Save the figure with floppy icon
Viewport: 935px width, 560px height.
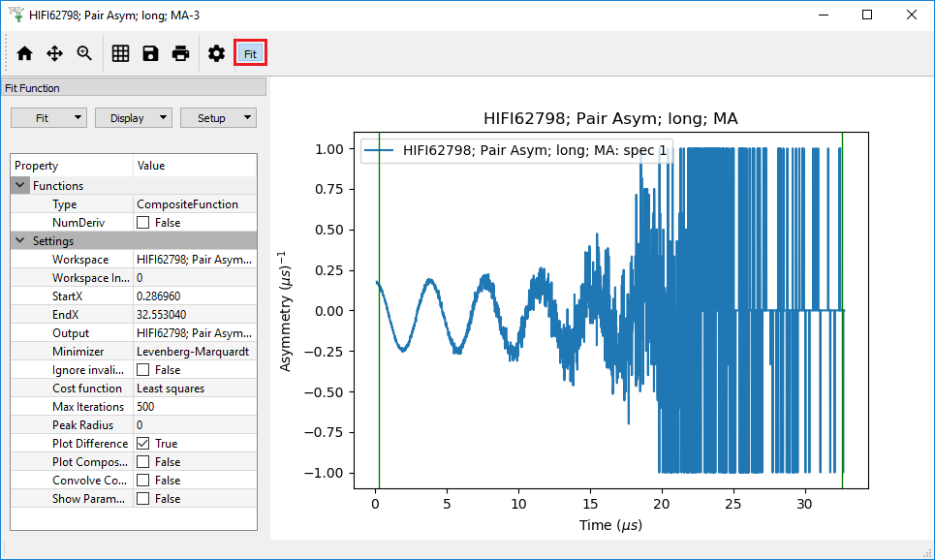[x=150, y=54]
